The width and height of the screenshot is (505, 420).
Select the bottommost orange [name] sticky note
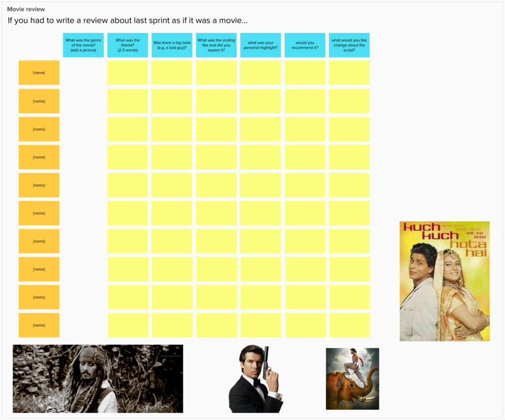(x=39, y=325)
